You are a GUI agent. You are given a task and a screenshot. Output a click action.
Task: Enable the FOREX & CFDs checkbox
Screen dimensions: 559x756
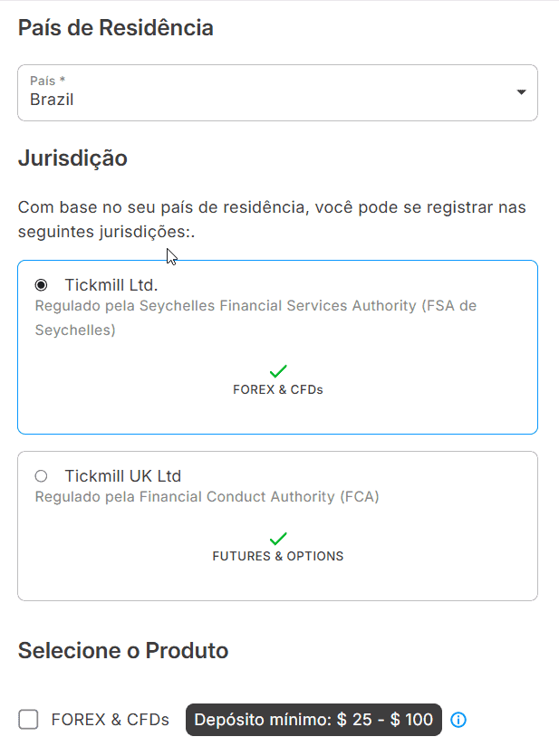(28, 719)
